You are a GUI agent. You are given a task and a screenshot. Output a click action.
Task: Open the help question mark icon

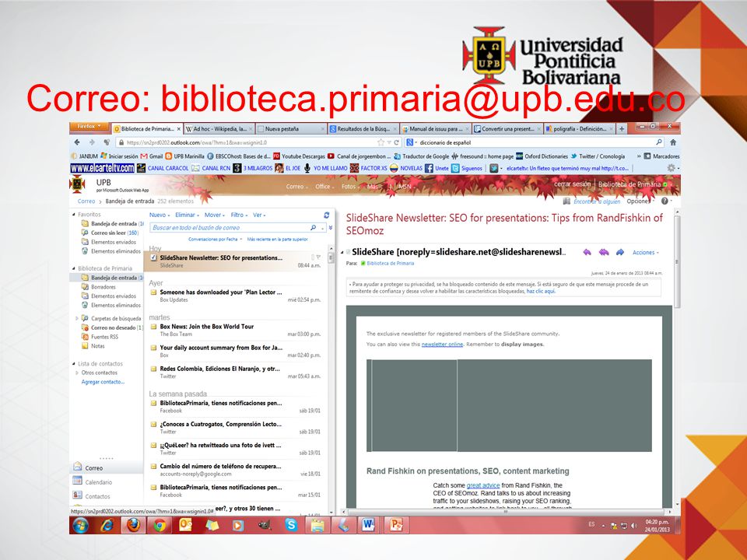[x=665, y=201]
